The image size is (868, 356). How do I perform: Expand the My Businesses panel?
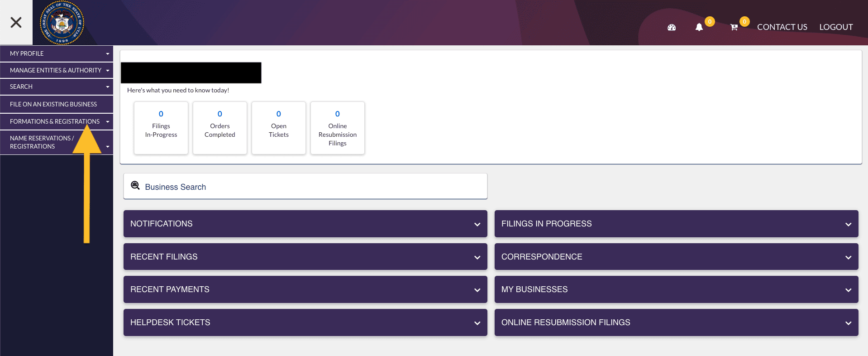tap(676, 289)
